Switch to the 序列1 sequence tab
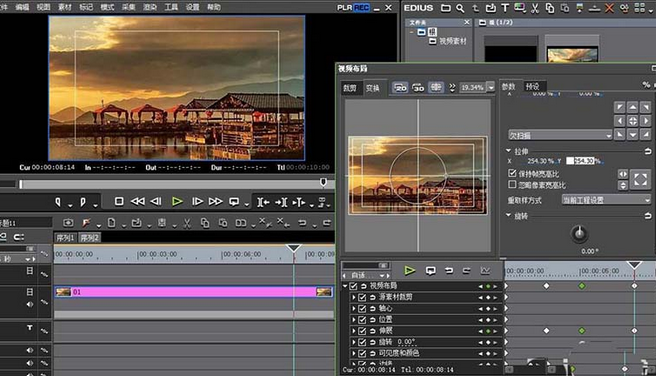656x376 pixels. pos(65,238)
